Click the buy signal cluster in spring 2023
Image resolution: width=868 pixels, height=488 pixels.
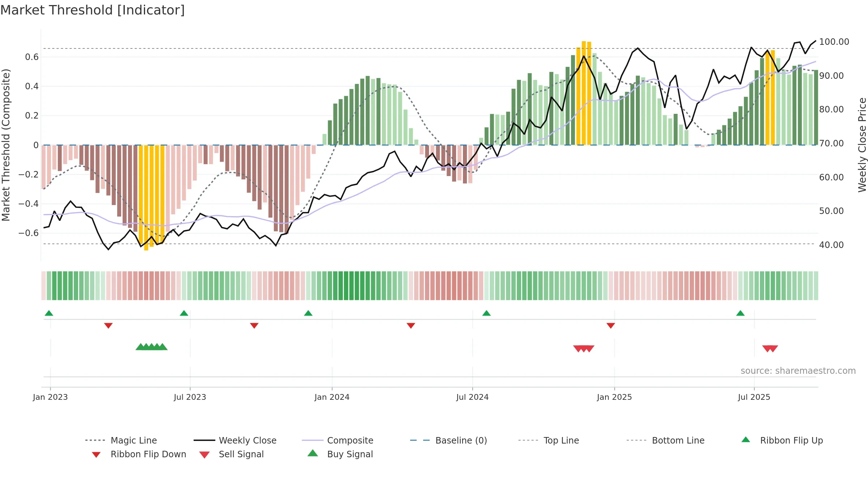point(152,347)
